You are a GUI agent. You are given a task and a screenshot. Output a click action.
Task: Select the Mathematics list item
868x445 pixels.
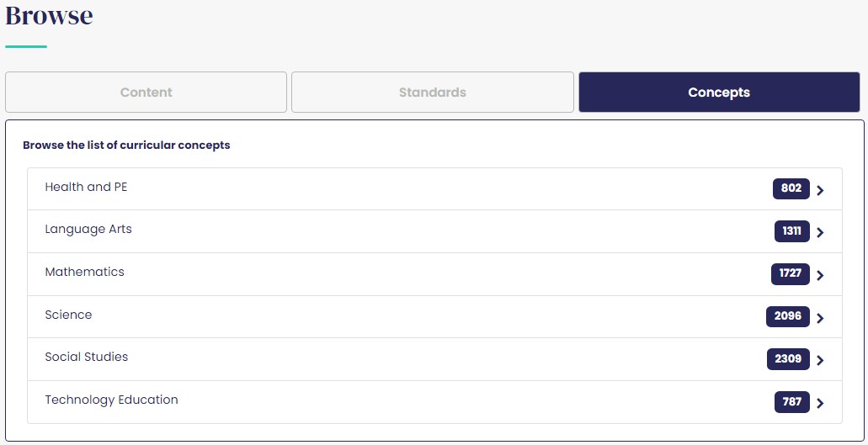84,272
